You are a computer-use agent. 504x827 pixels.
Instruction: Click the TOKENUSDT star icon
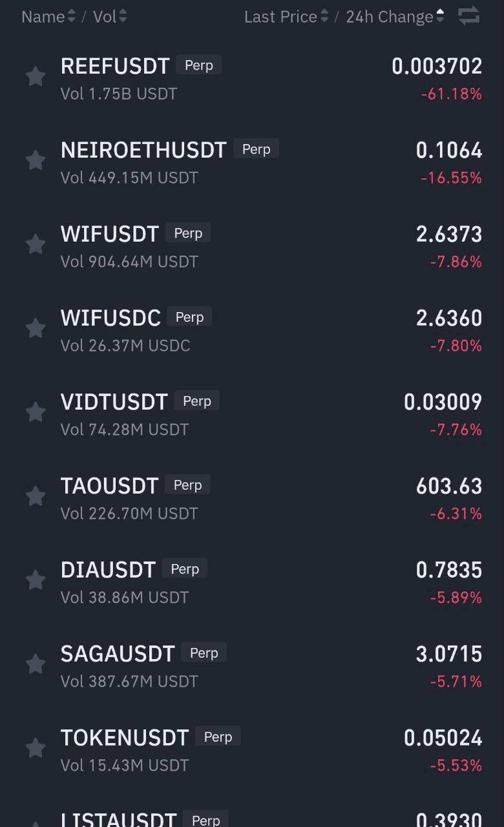[36, 748]
